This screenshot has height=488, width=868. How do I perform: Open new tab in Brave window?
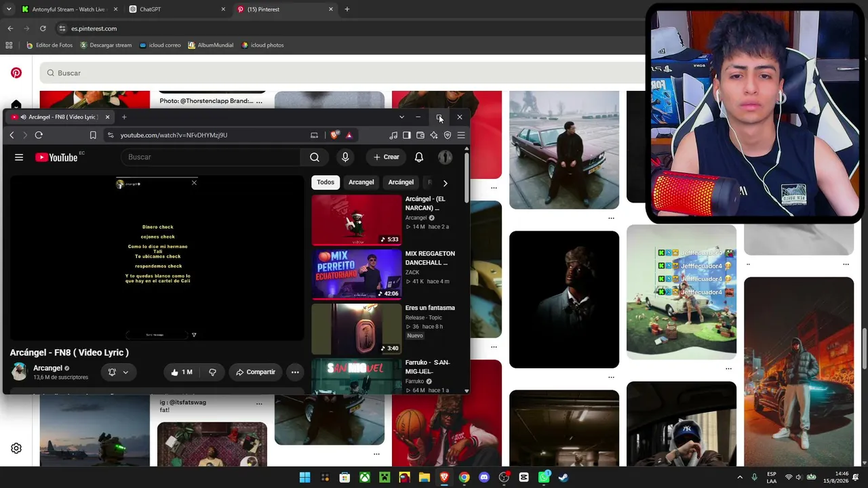tap(124, 117)
